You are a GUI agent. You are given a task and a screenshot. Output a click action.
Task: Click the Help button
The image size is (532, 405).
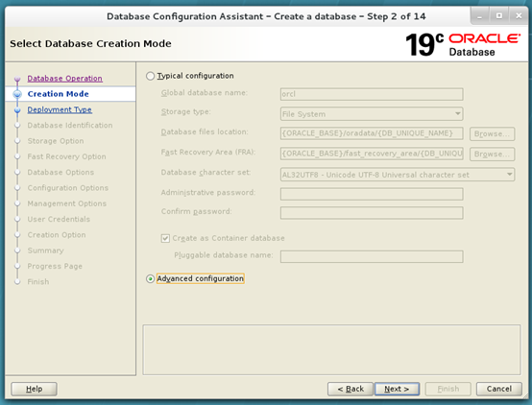pos(34,389)
